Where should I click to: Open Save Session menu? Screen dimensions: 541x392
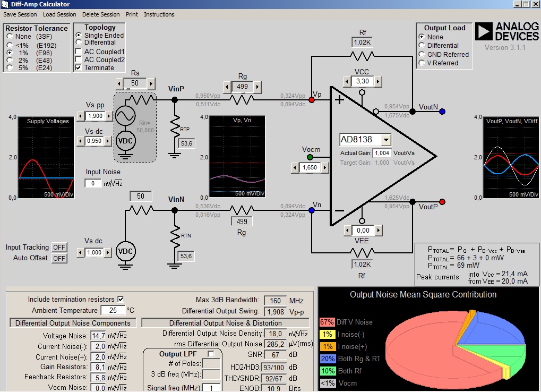(20, 14)
